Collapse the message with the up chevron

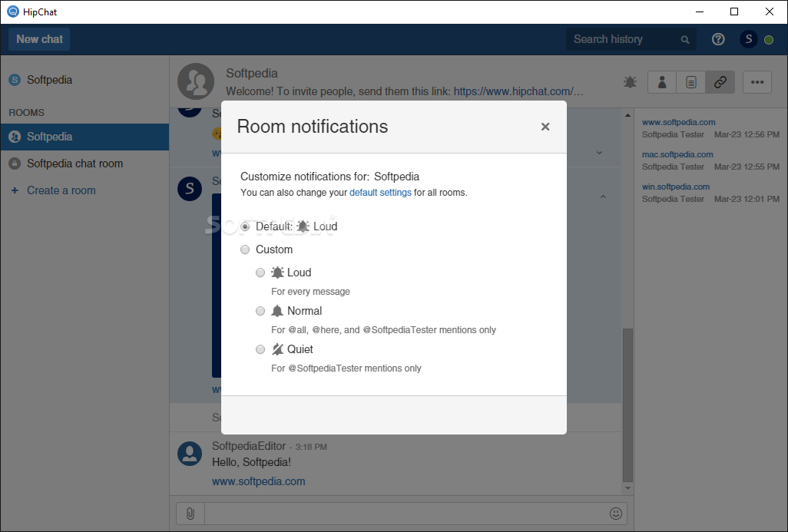click(603, 197)
